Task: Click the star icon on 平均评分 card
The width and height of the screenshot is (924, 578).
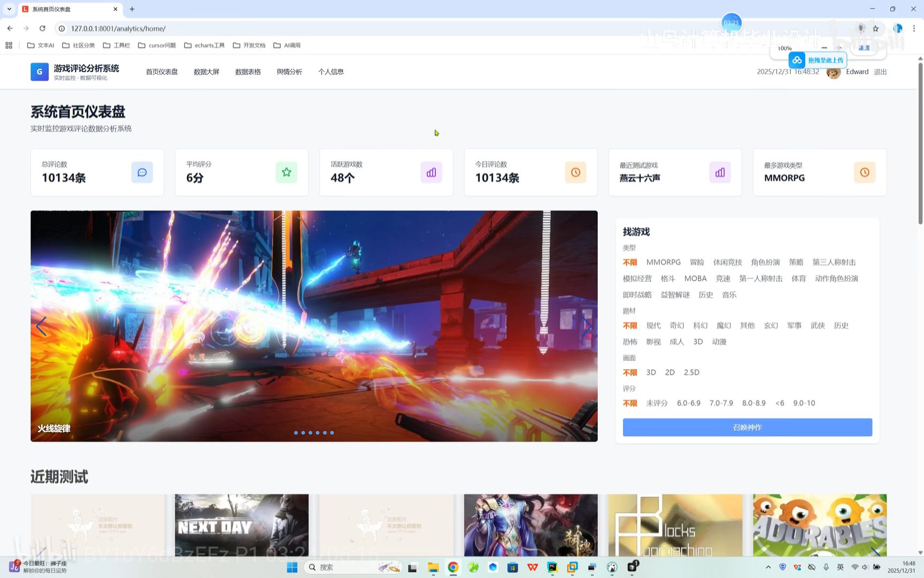Action: [x=287, y=172]
